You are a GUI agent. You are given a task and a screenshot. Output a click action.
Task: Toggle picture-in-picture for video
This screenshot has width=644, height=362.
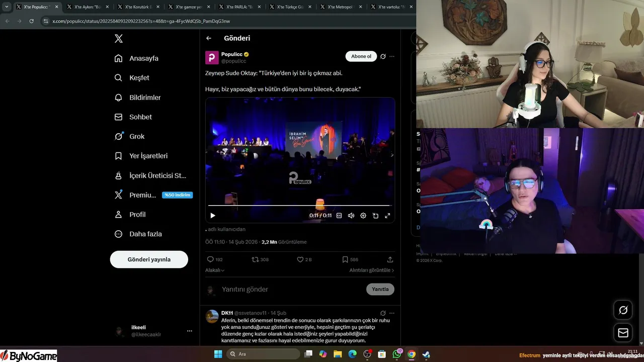[x=375, y=215]
